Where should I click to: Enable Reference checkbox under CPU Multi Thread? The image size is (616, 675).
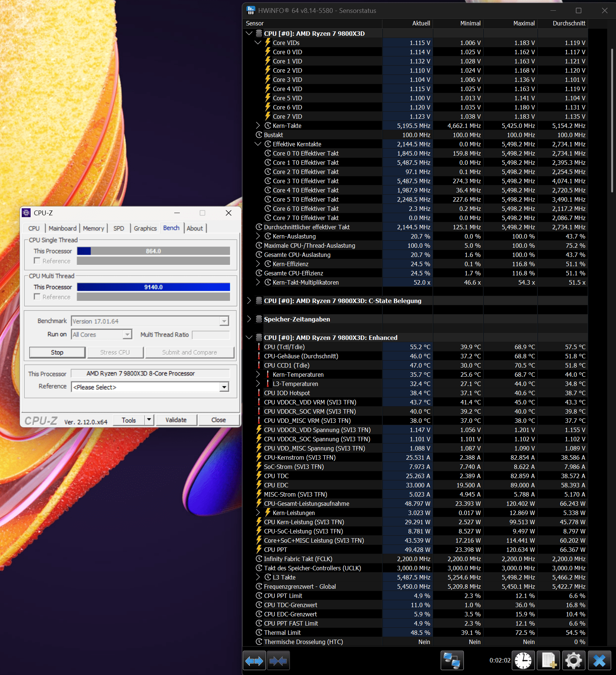pos(37,297)
